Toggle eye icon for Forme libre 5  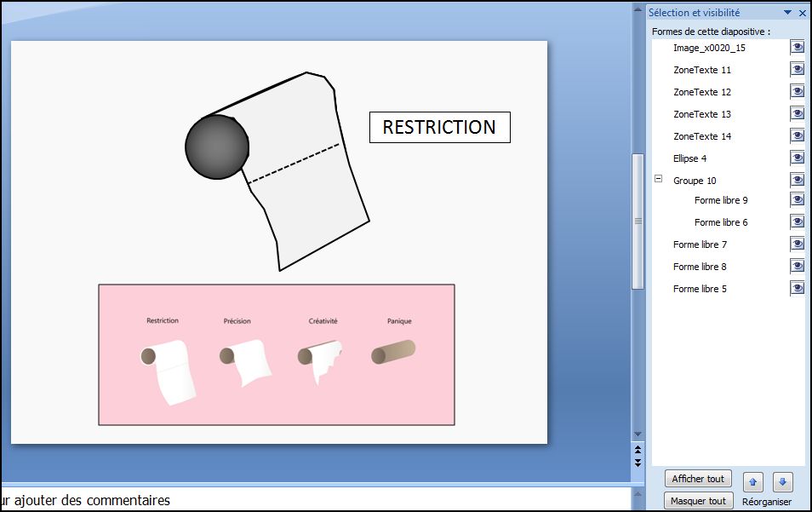point(797,289)
